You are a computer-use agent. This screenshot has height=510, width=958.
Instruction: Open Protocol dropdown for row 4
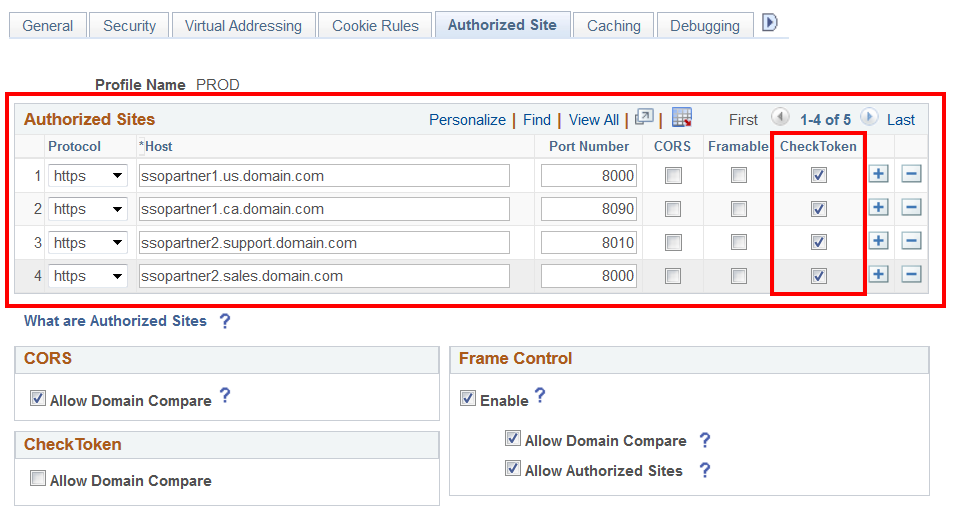pyautogui.click(x=88, y=276)
